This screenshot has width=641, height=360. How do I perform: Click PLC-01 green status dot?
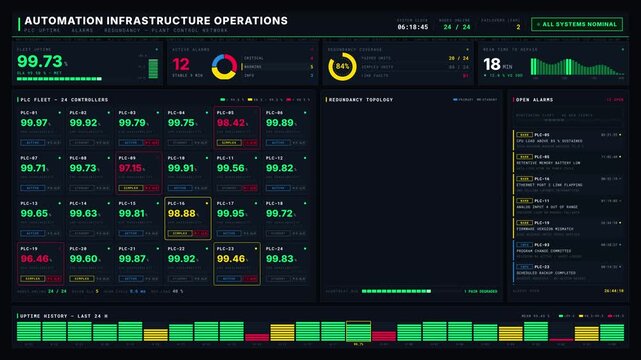[60, 112]
